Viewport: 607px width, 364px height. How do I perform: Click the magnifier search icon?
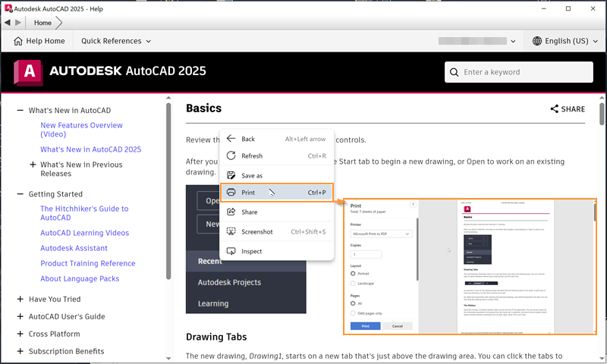pos(454,72)
